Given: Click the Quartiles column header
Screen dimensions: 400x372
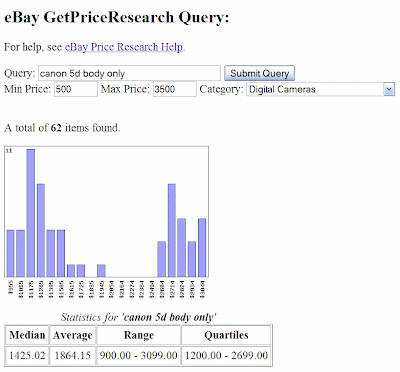Looking at the screenshot, I should [226, 335].
